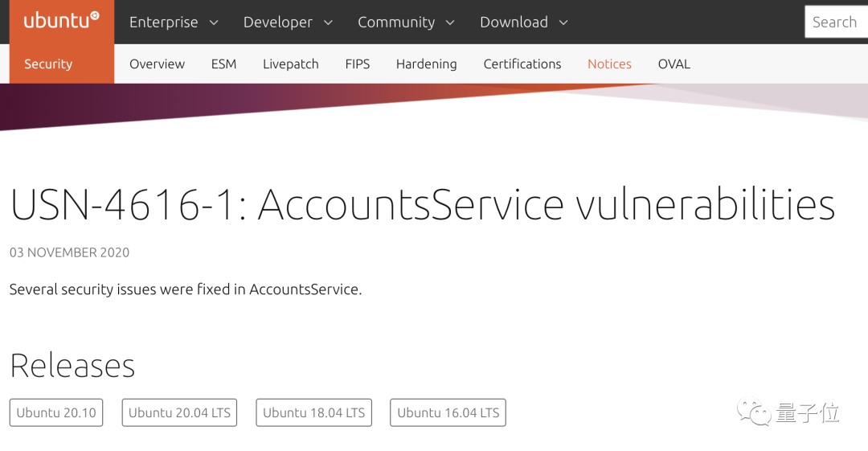This screenshot has height=451, width=868.
Task: Expand the Developer chevron arrow
Action: coord(328,23)
